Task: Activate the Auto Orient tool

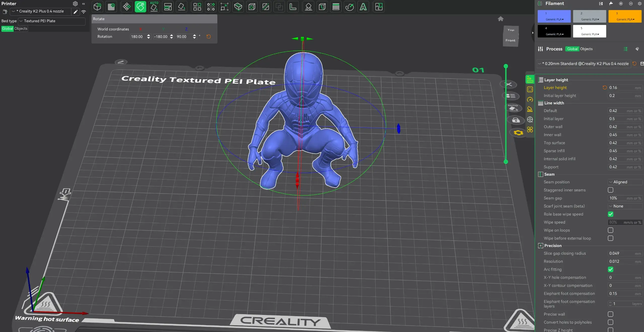Action: (154, 7)
